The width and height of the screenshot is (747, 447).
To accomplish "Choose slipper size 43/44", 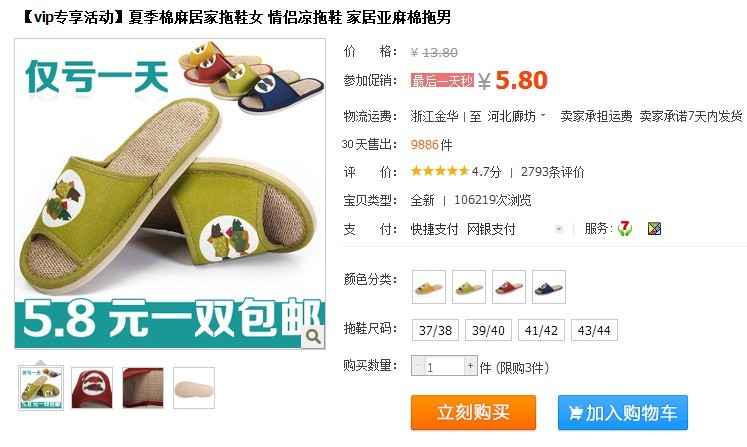I will (x=594, y=330).
